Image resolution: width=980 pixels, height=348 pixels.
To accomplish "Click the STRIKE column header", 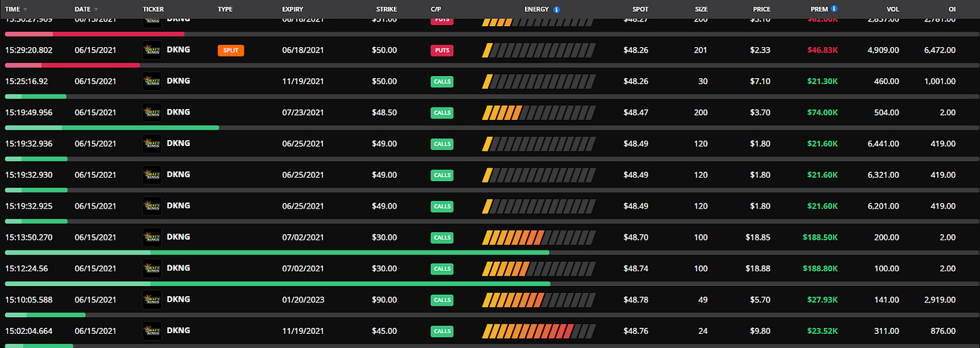I will click(386, 9).
